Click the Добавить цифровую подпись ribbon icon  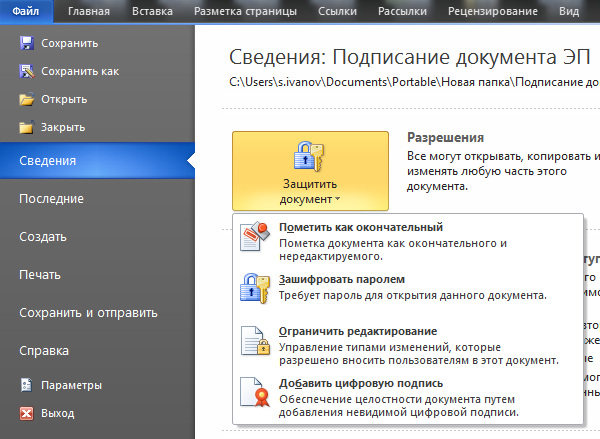pyautogui.click(x=255, y=392)
